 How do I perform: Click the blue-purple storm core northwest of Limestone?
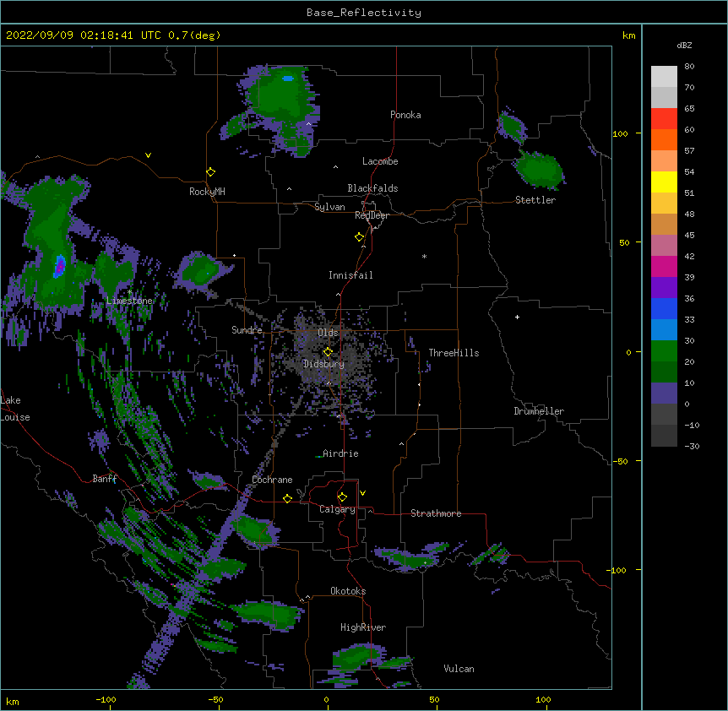tap(60, 266)
